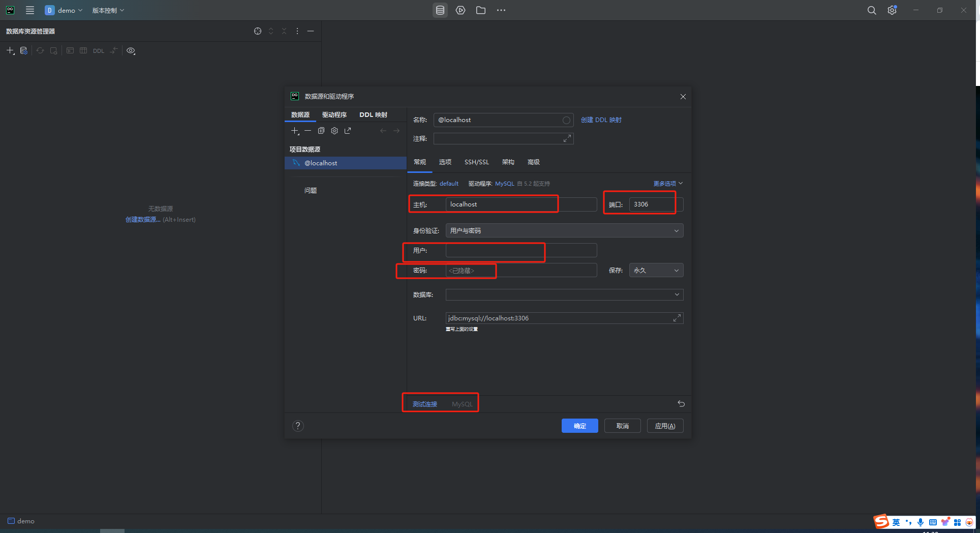Open the demo project dropdown
Screen dimensions: 980x533
click(64, 10)
